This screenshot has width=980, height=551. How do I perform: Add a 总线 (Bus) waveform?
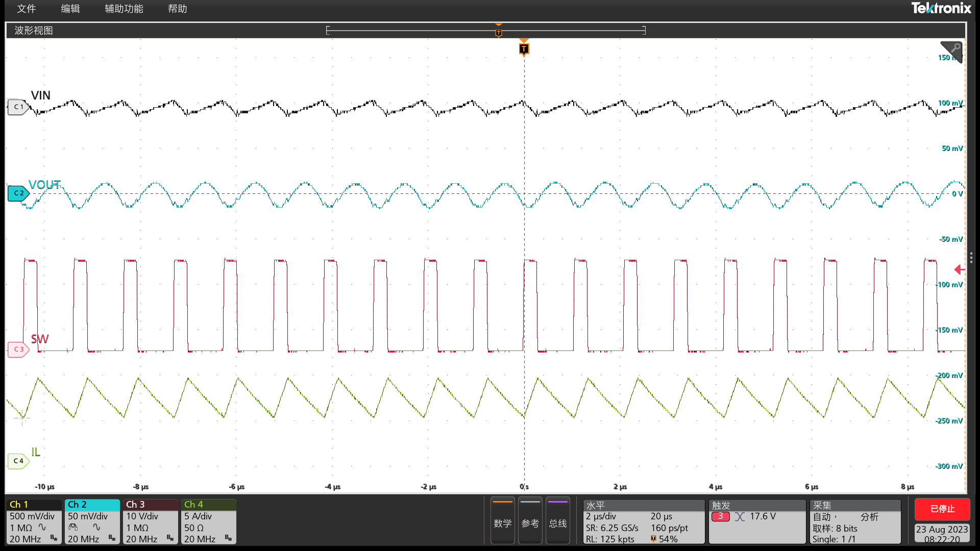coord(557,520)
